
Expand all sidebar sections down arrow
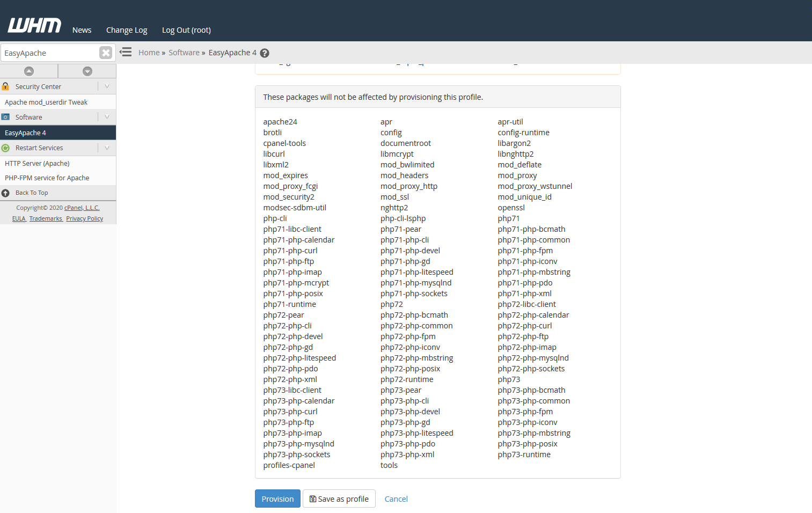point(87,71)
